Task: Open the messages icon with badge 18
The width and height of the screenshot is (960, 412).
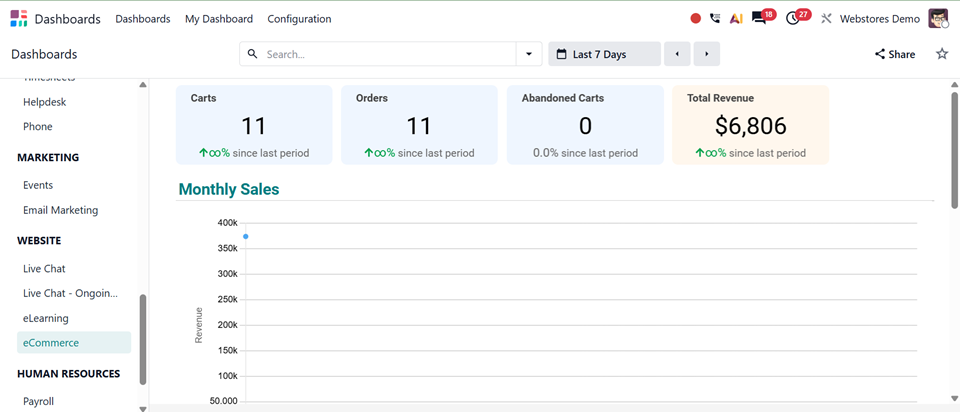Action: coord(760,18)
